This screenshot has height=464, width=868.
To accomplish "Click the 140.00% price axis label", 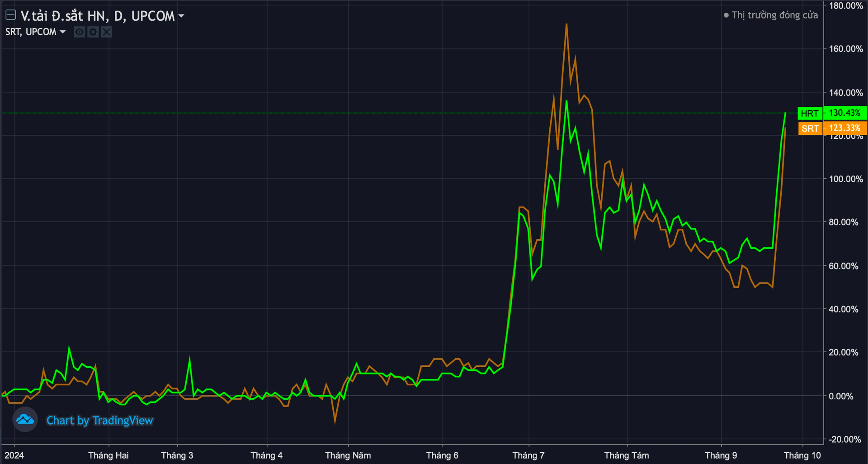I will (x=846, y=93).
